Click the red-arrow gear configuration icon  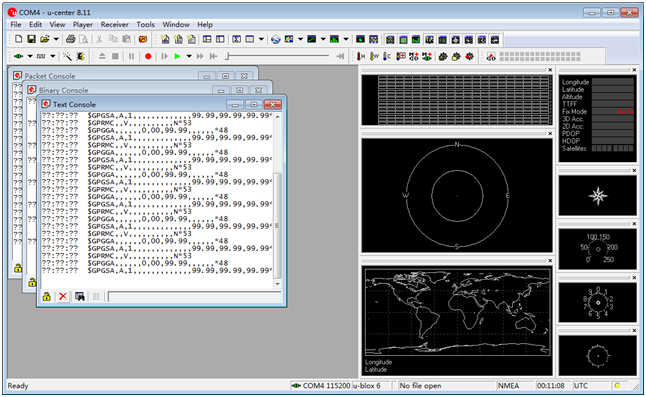(x=469, y=56)
